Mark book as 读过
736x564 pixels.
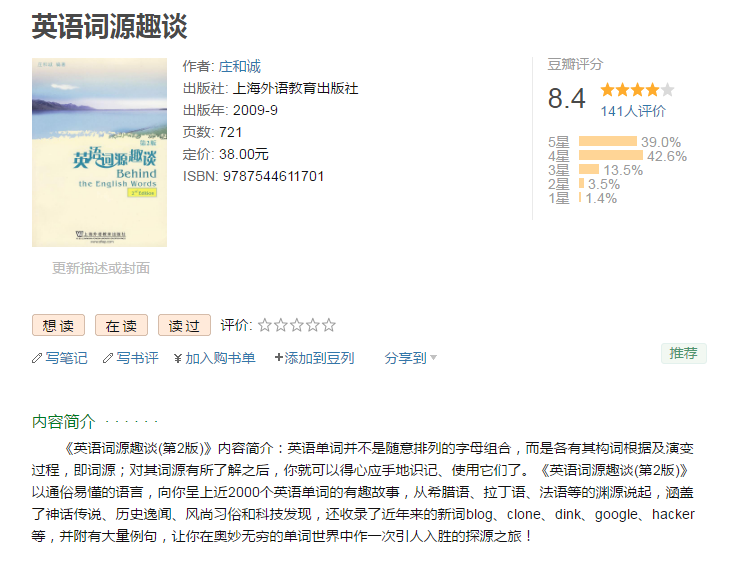184,325
